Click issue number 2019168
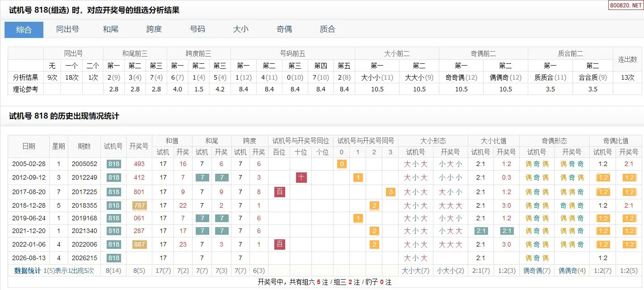Image resolution: width=644 pixels, height=290 pixels. point(84,219)
